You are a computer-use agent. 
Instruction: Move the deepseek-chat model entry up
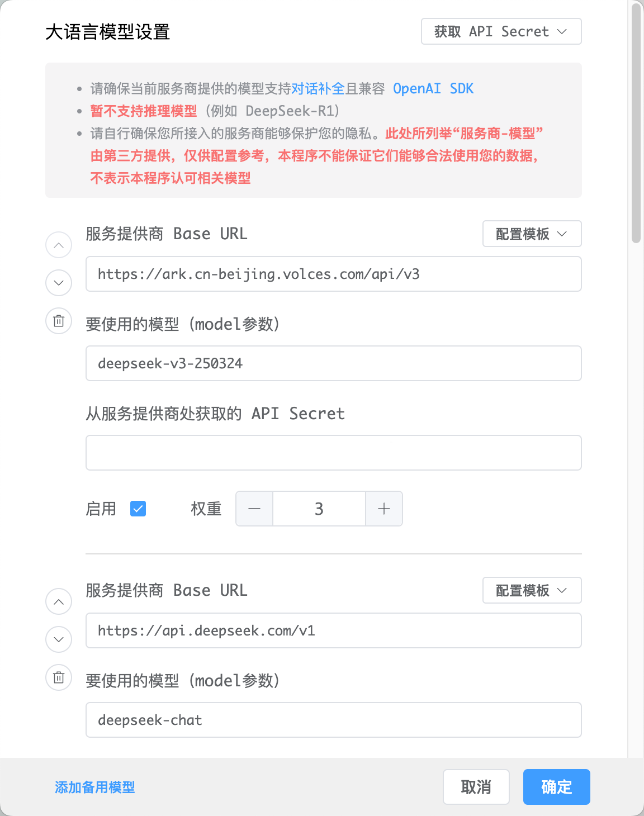coord(58,601)
